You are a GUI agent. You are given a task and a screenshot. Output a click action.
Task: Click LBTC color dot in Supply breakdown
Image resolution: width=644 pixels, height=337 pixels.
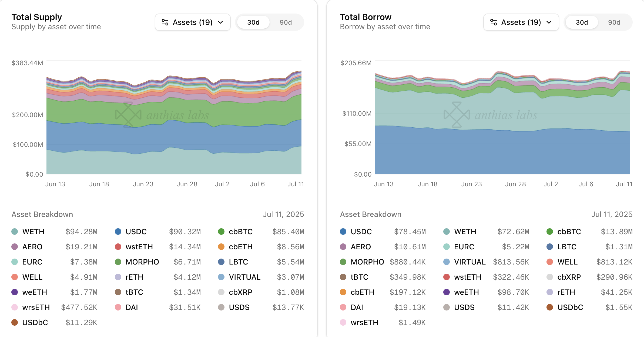pos(221,262)
